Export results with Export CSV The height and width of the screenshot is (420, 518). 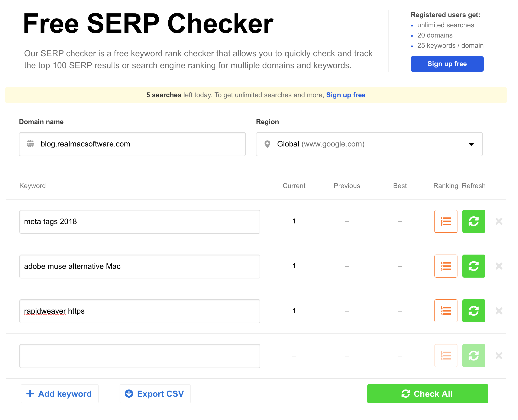[x=155, y=394]
